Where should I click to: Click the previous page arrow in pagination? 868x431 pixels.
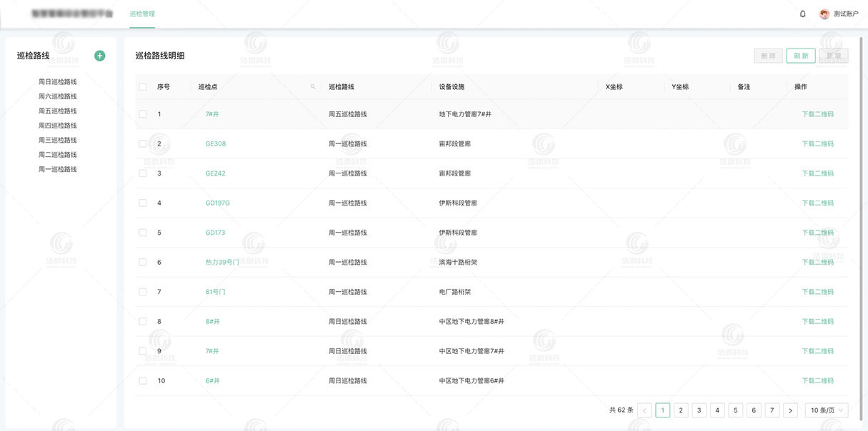point(644,410)
